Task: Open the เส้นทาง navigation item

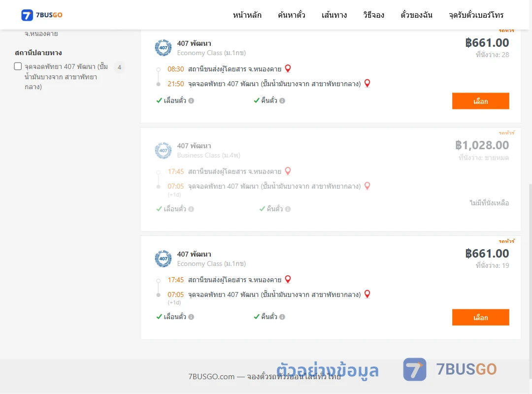Action: coord(334,15)
